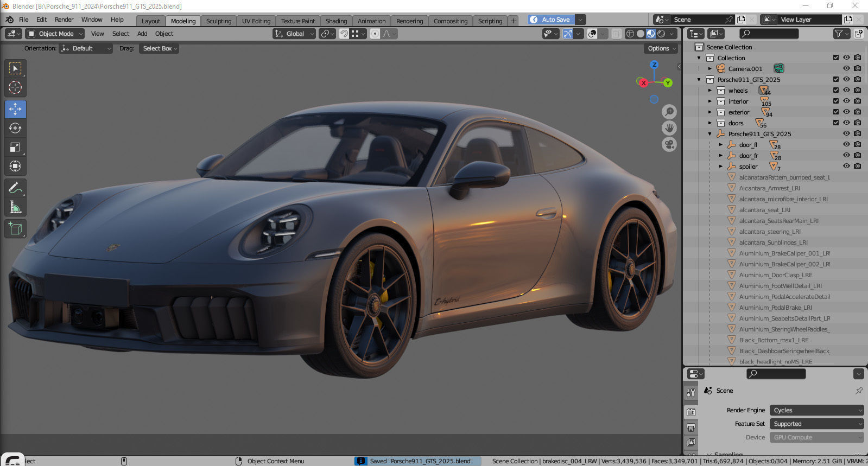Image resolution: width=868 pixels, height=466 pixels.
Task: Toggle viewport gizmos display
Action: [567, 34]
